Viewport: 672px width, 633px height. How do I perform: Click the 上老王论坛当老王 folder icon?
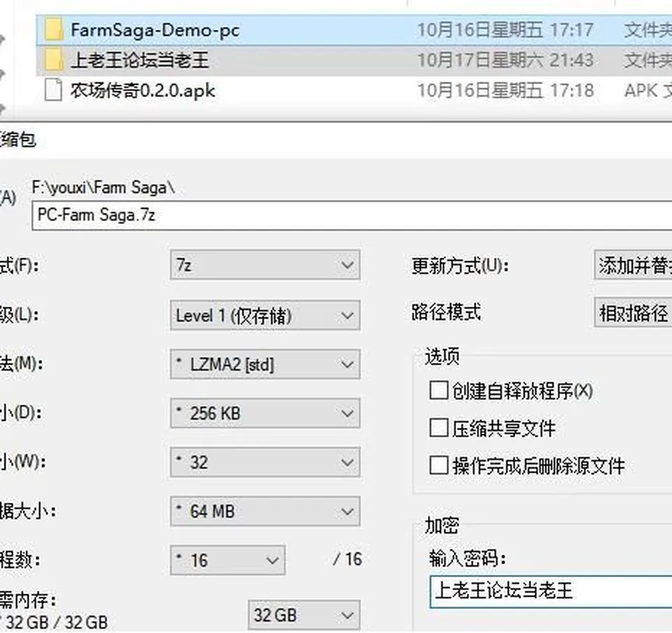54,60
